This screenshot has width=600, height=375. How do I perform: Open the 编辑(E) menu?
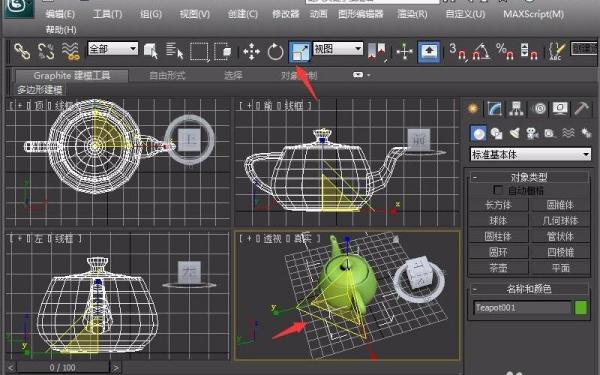click(x=60, y=15)
